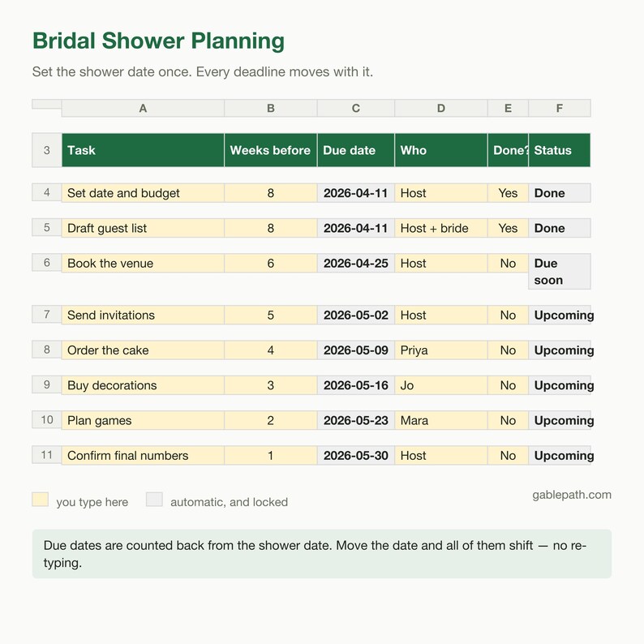The image size is (644, 644).
Task: Click the 'Due date' header cell
Action: pos(356,150)
